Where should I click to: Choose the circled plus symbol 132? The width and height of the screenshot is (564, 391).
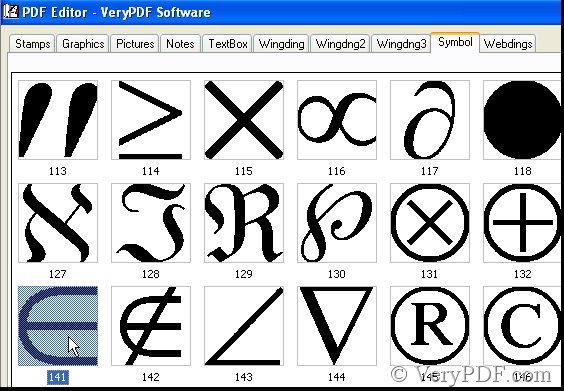pos(522,223)
